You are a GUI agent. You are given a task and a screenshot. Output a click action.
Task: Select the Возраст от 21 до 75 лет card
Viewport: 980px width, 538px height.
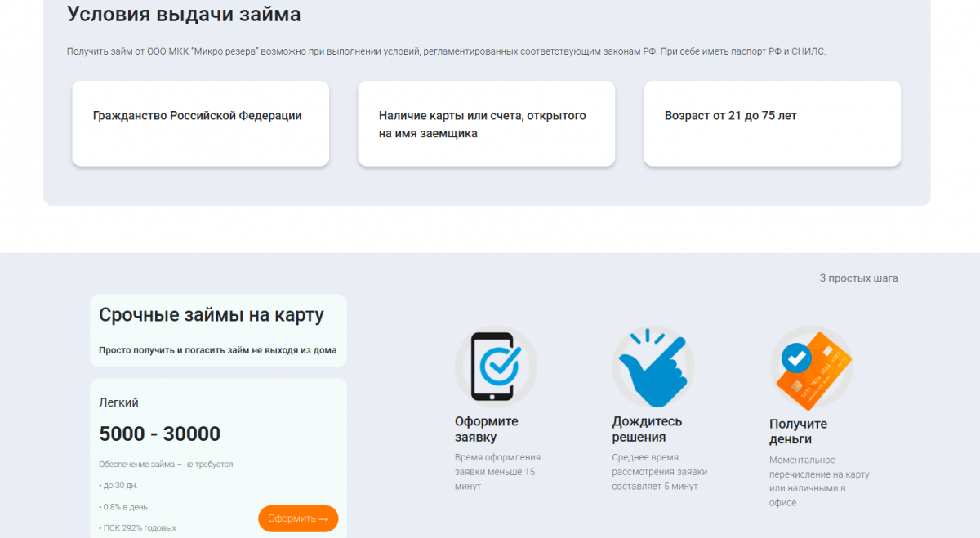point(772,123)
